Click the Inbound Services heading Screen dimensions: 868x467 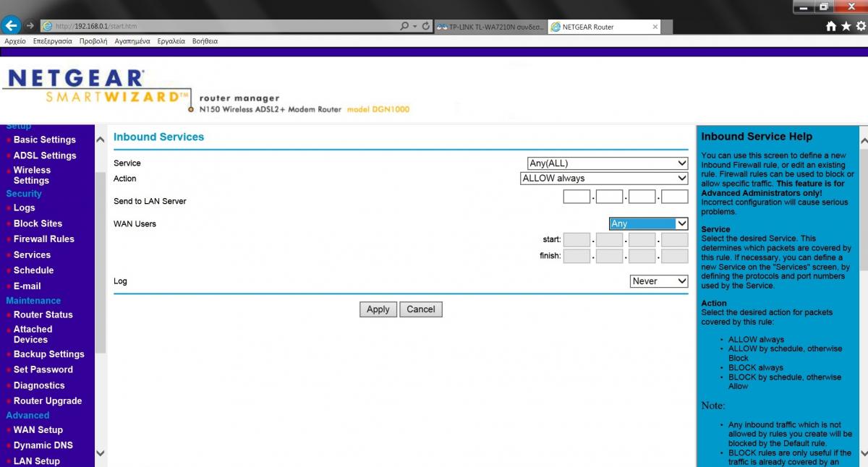(x=159, y=137)
